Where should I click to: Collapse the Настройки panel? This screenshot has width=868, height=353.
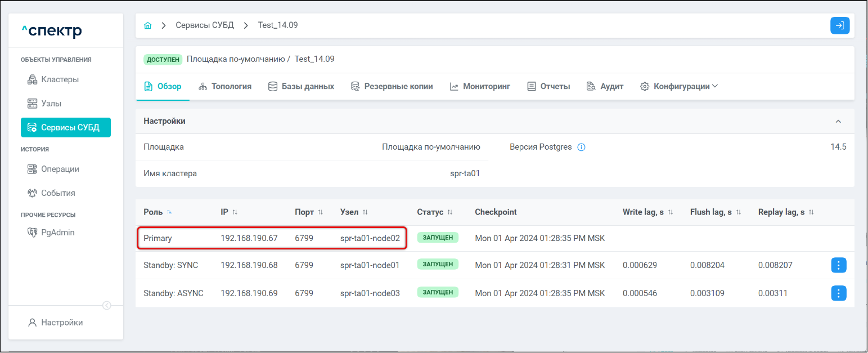click(838, 122)
